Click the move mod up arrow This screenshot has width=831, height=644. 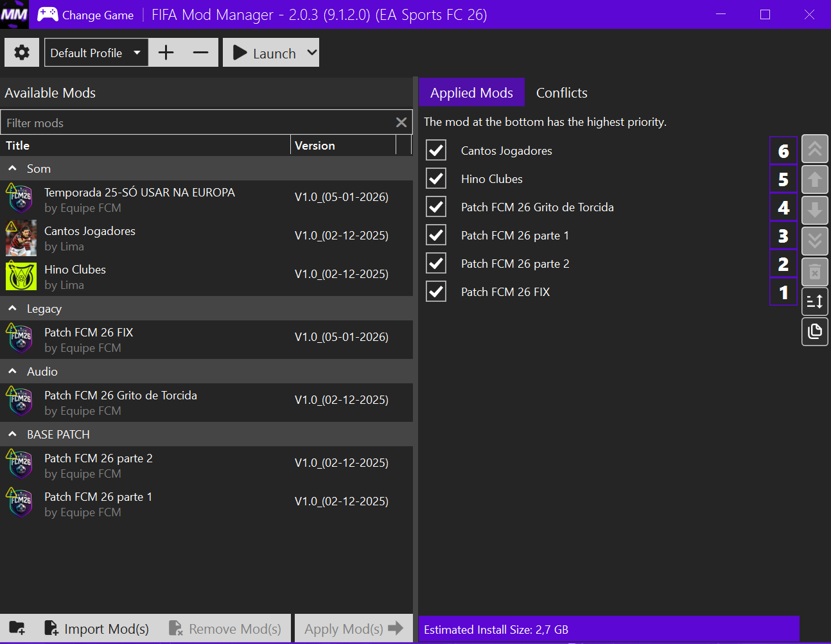click(x=814, y=180)
